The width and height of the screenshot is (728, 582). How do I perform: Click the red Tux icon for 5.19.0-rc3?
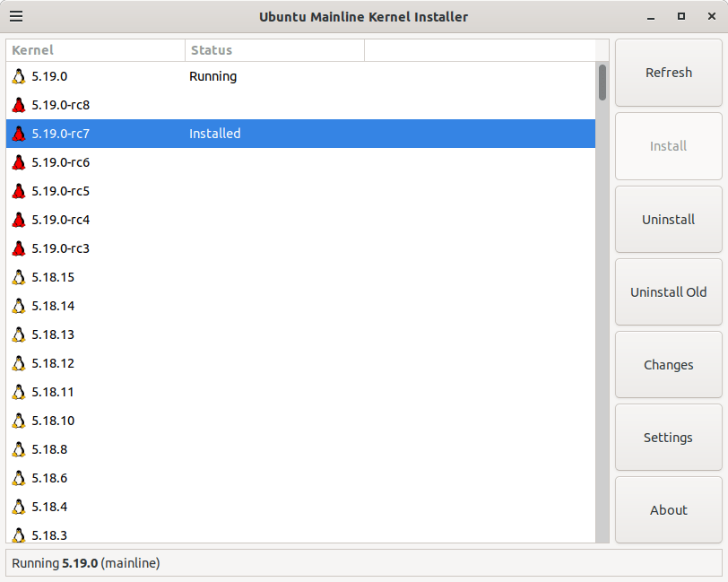point(19,248)
